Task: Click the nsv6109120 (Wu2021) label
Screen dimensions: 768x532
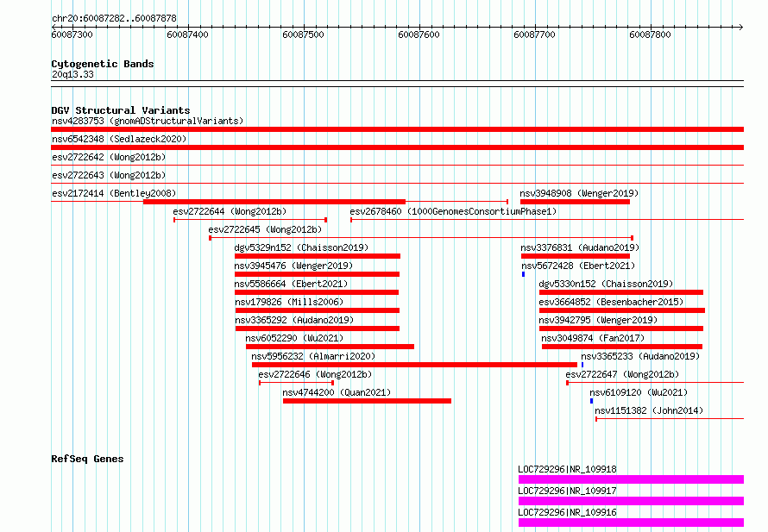Action: click(639, 392)
